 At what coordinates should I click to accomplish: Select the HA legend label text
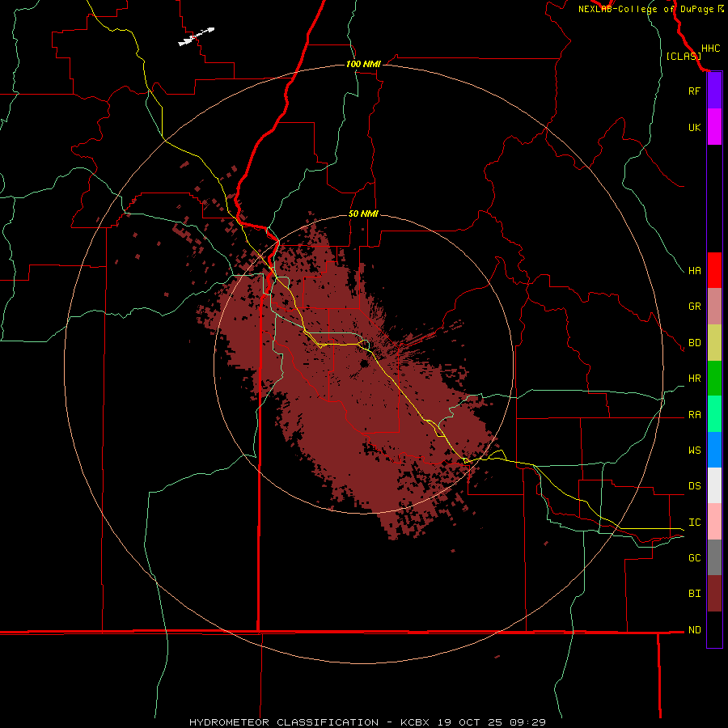(x=694, y=271)
